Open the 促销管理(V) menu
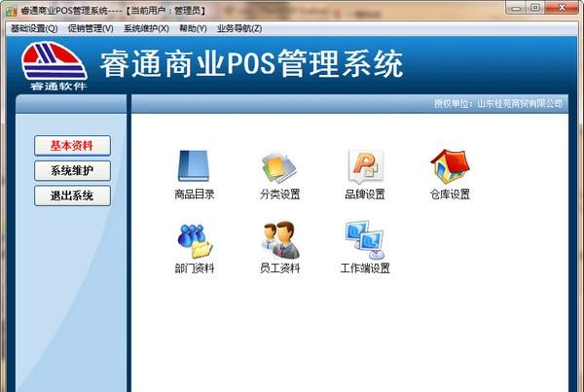 pyautogui.click(x=91, y=28)
